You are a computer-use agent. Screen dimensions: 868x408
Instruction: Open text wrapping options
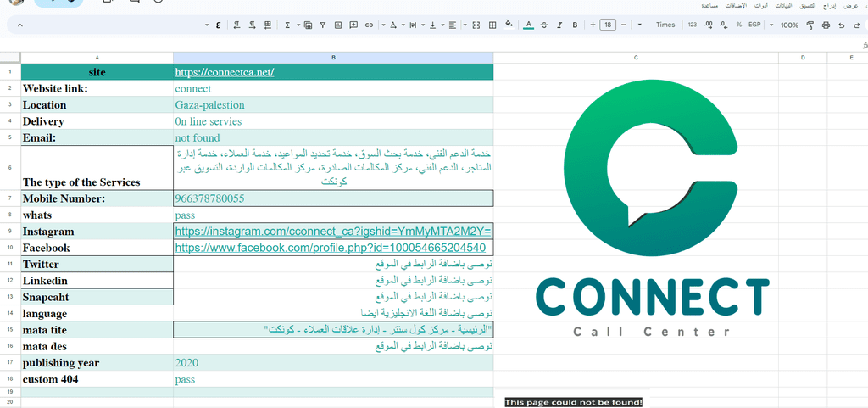coord(413,25)
